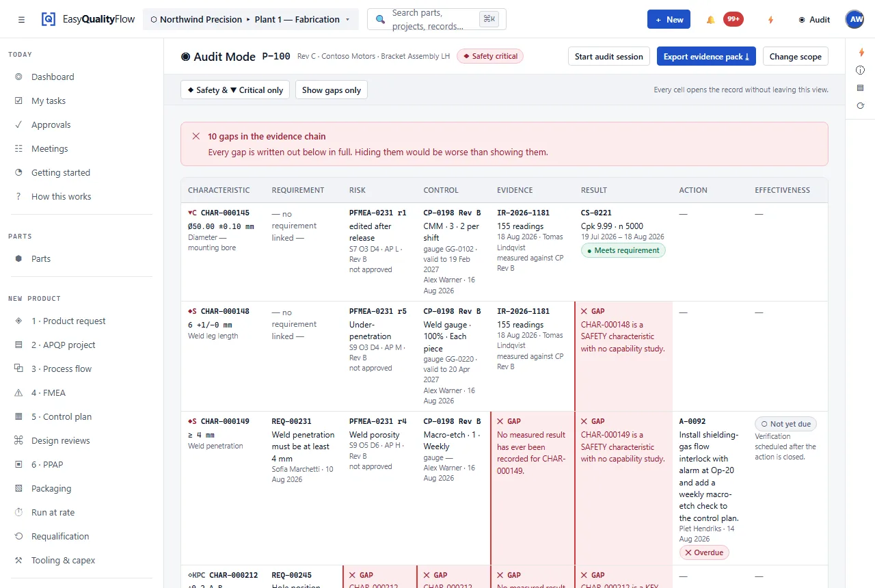Click the Getting started pie icon
875x588 pixels.
click(18, 173)
